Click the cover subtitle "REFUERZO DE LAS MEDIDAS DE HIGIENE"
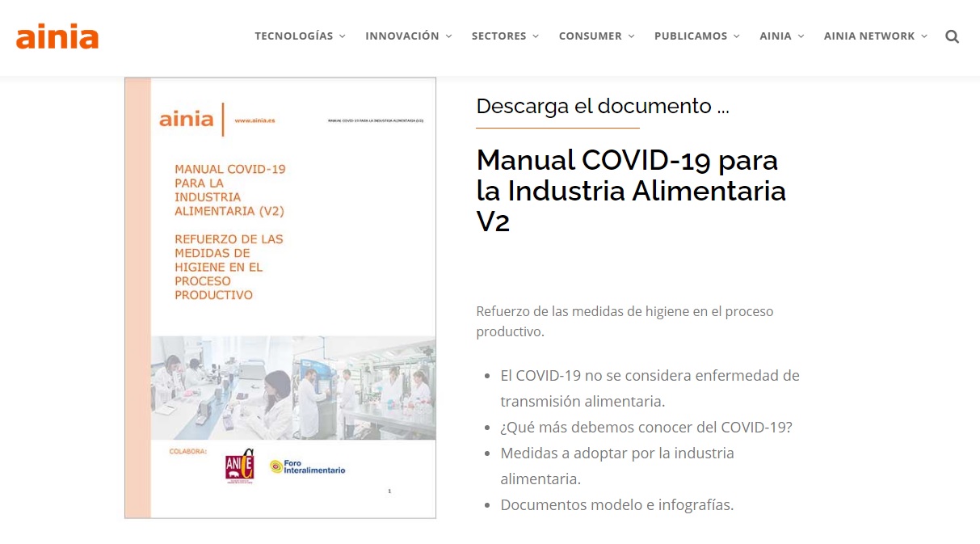The height and width of the screenshot is (544, 980). click(229, 267)
